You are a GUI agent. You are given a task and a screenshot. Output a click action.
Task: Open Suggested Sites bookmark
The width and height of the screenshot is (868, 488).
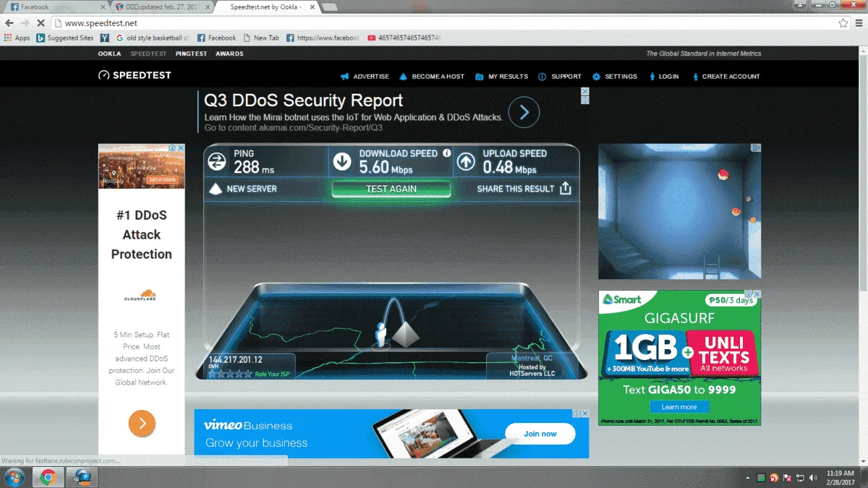tap(66, 38)
